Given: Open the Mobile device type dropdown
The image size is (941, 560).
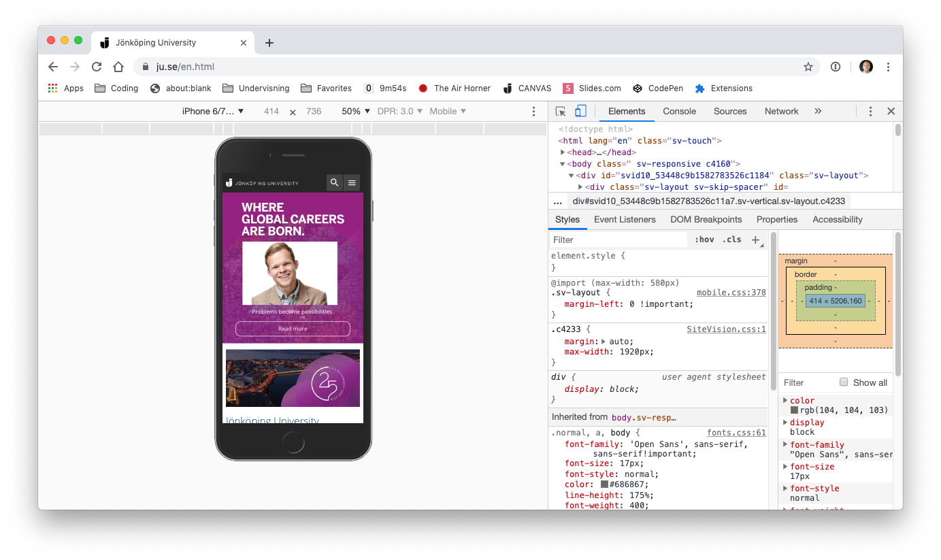Looking at the screenshot, I should pos(448,112).
